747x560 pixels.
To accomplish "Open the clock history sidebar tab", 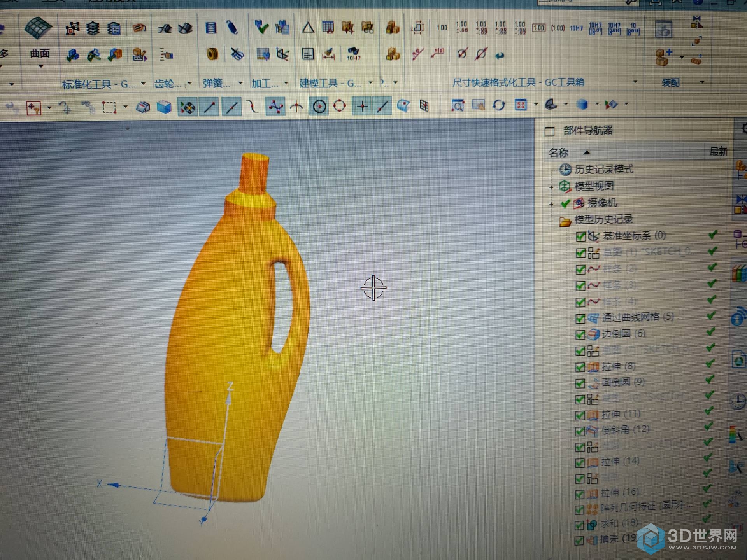I will (738, 402).
